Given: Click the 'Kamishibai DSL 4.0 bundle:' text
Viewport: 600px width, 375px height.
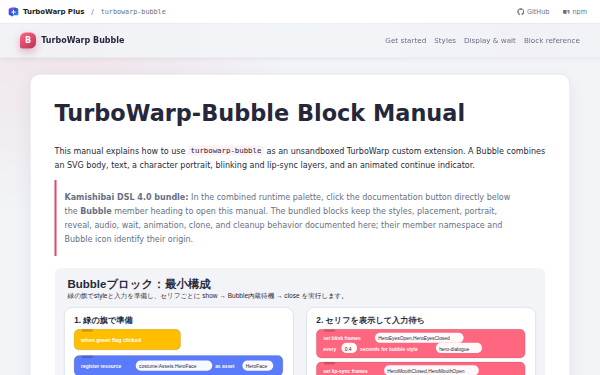Looking at the screenshot, I should click(126, 197).
